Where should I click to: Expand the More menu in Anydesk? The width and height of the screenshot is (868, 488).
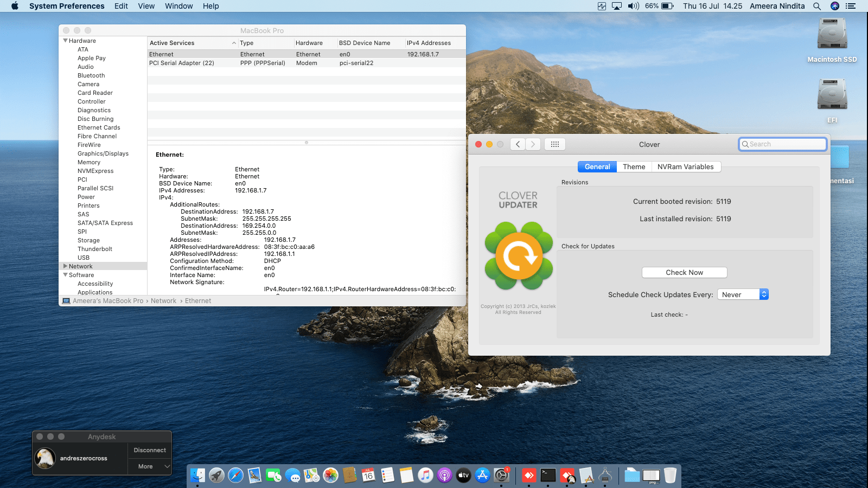coord(150,466)
